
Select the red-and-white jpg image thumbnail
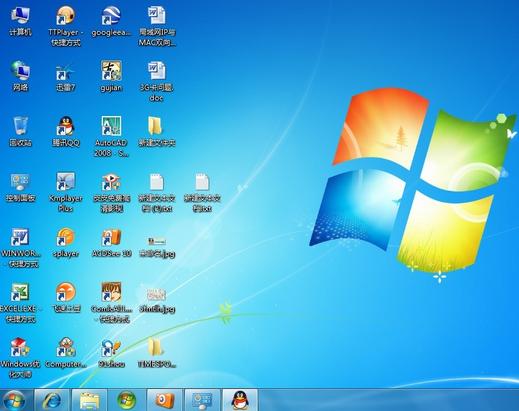coord(157,300)
